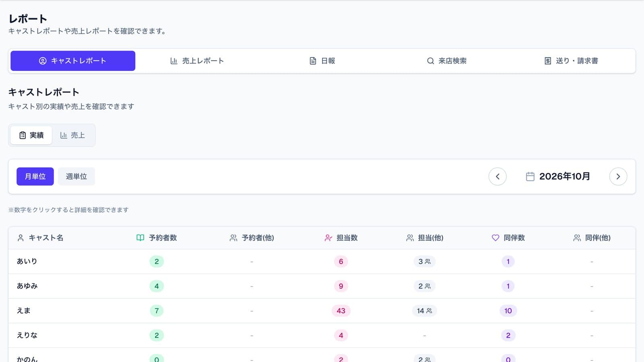Choose 週単位 period

pyautogui.click(x=76, y=177)
